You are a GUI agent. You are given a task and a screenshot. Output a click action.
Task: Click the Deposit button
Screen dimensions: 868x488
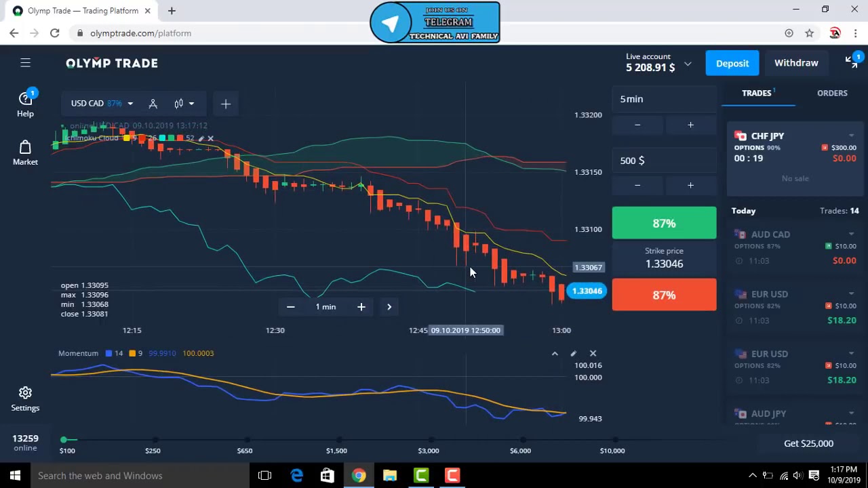(x=732, y=63)
